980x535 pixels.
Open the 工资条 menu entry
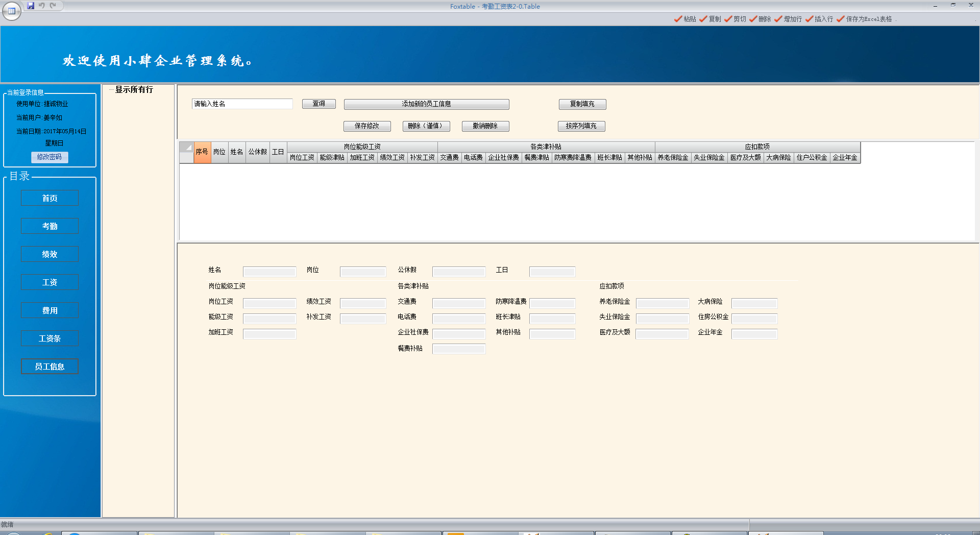coord(50,338)
